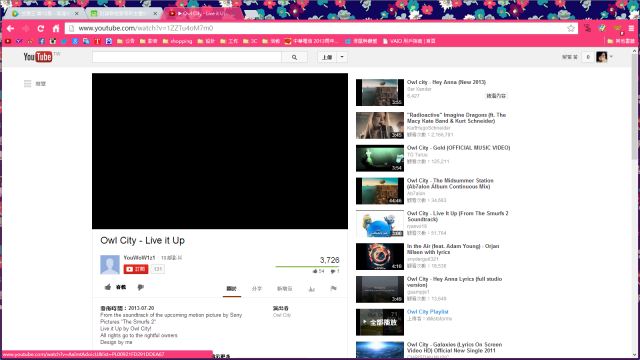Screen dimensions: 640x360
Task: Open the Twitter bookmark icon
Action: click(64, 41)
